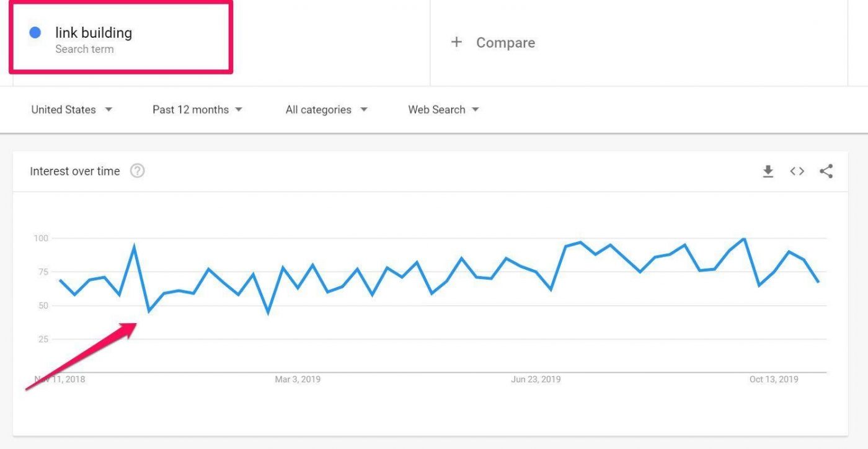This screenshot has height=449, width=868.
Task: Select the Mar 3, 2019 axis label
Action: tap(298, 379)
